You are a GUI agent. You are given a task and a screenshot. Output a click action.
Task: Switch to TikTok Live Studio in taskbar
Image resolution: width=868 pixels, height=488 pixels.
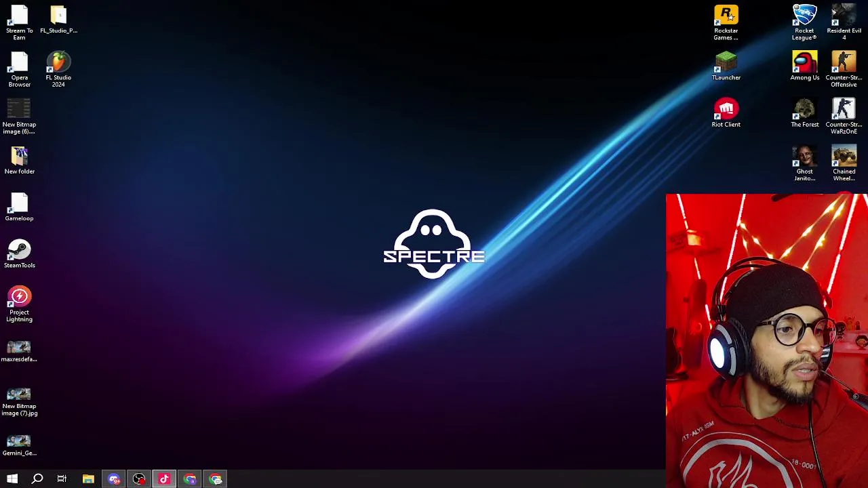(x=164, y=479)
